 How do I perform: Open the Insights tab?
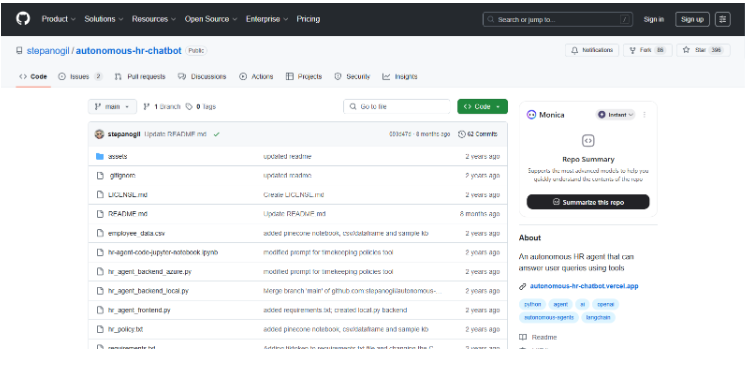point(400,76)
